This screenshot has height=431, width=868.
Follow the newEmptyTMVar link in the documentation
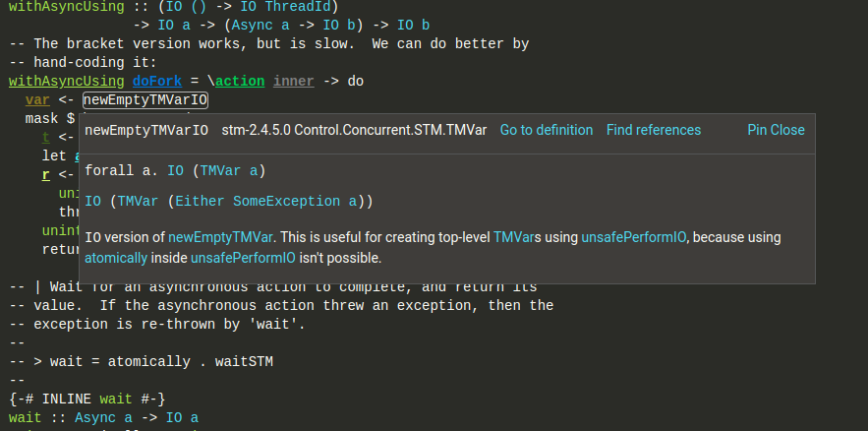tap(220, 237)
